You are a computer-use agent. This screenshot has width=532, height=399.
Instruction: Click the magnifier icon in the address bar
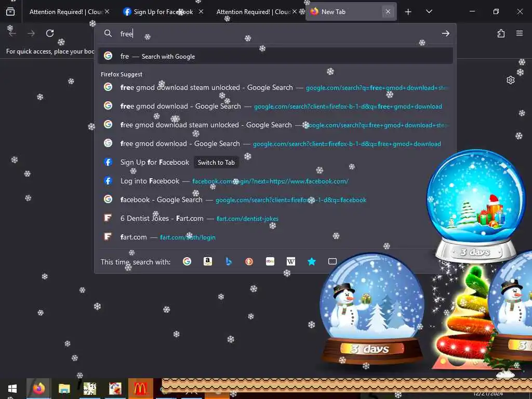[108, 33]
